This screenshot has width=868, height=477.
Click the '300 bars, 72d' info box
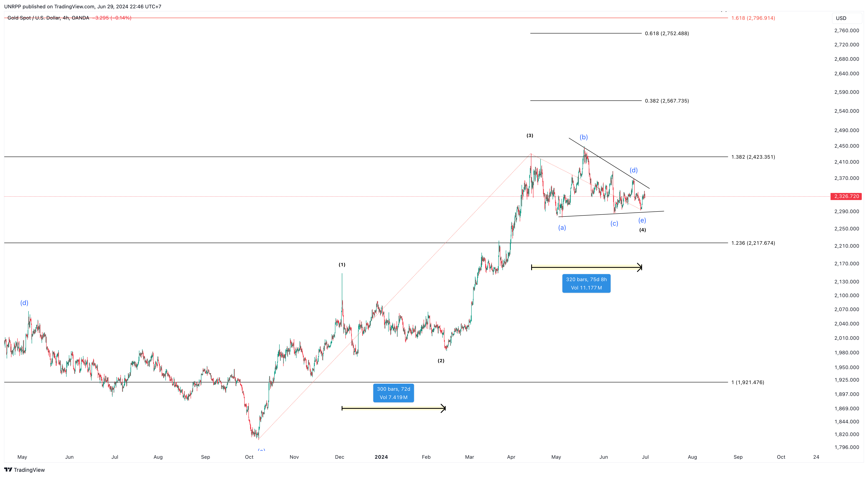[x=393, y=393]
